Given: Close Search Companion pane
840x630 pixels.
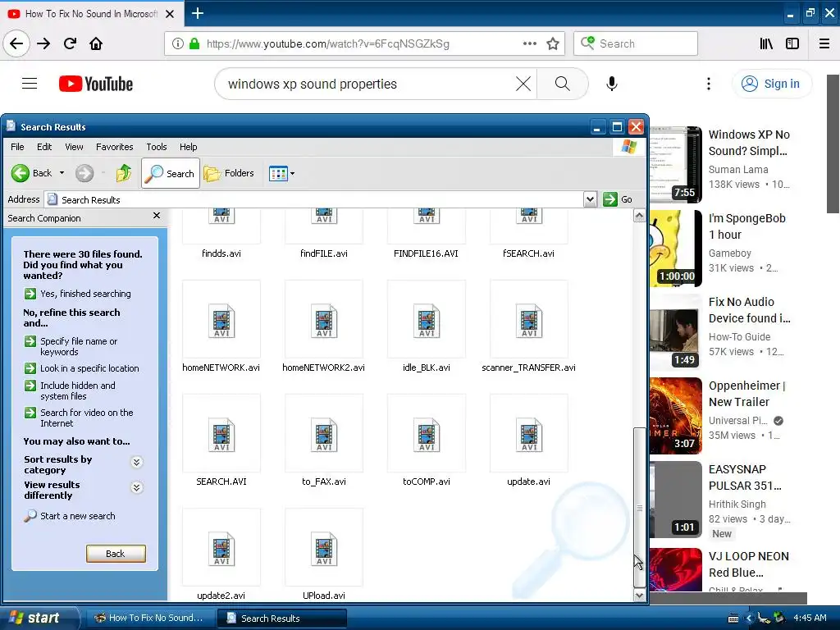Looking at the screenshot, I should point(157,216).
